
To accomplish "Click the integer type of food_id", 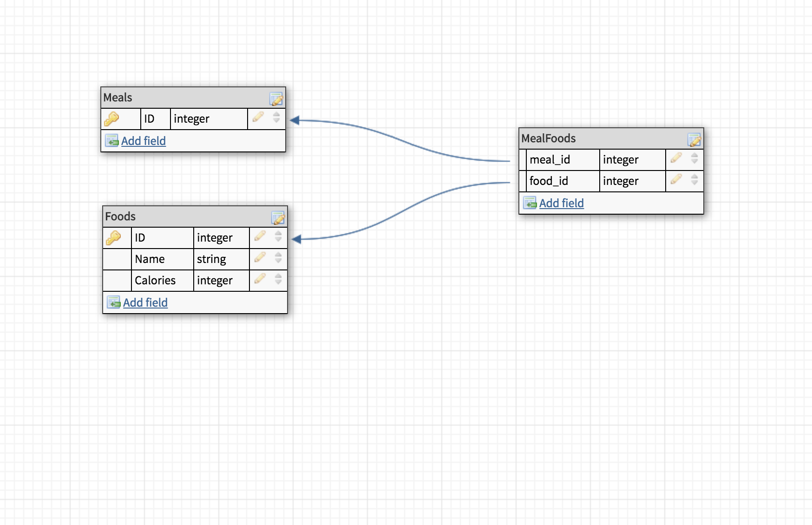I will (621, 181).
